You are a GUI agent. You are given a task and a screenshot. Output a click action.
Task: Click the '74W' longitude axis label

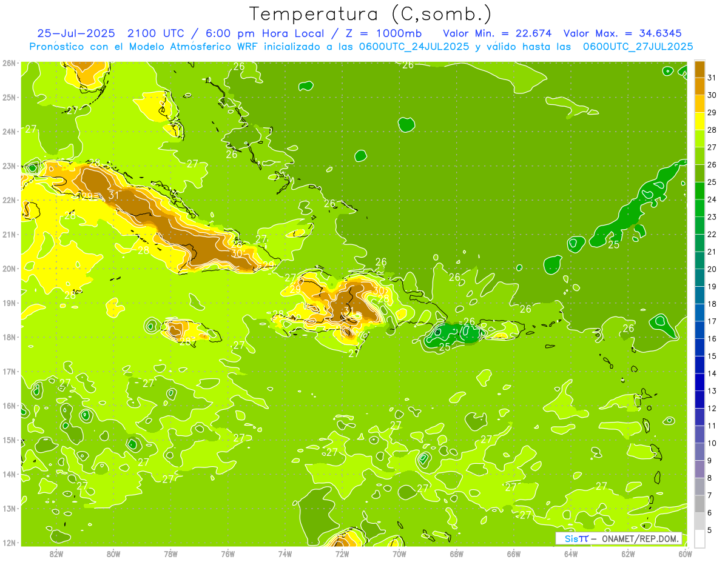285,554
